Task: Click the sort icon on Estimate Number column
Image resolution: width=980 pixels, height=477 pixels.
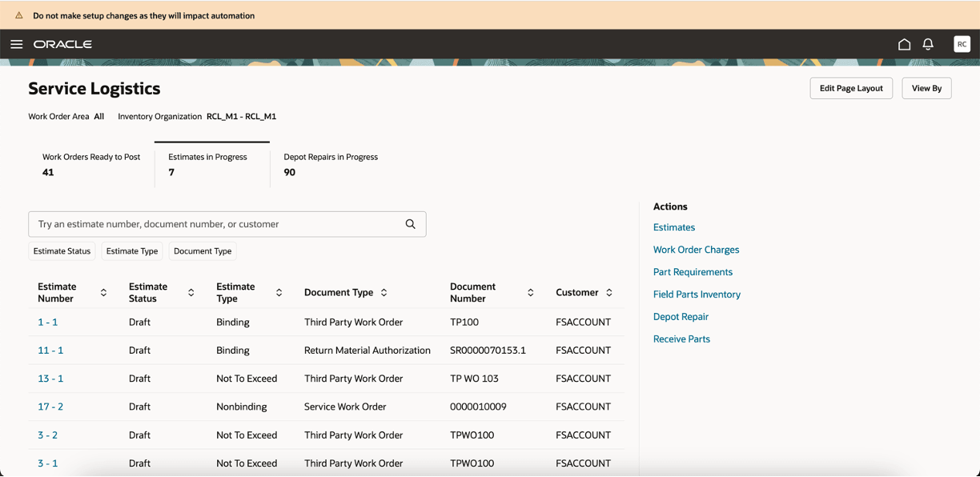Action: point(103,292)
